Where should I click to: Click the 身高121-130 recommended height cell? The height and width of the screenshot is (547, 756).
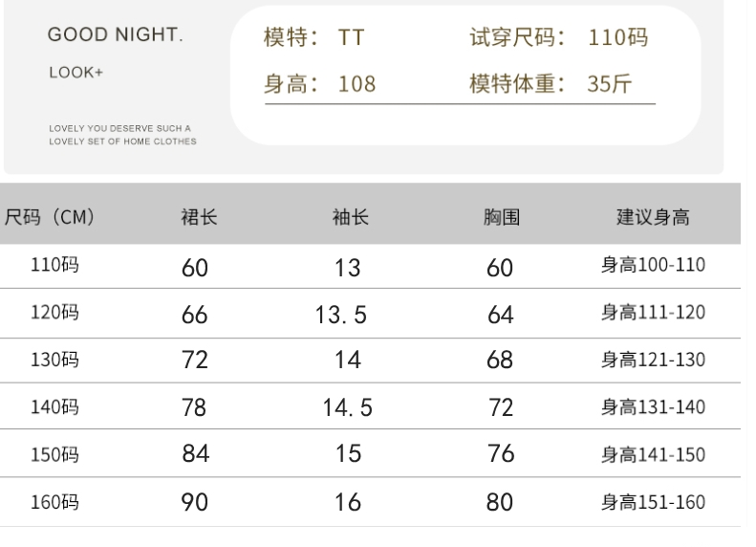click(x=653, y=361)
